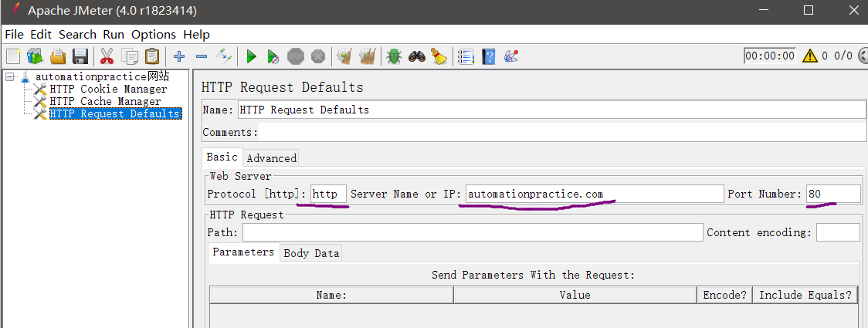Open Search with binoculars icon
Image resolution: width=868 pixels, height=328 pixels.
point(417,56)
